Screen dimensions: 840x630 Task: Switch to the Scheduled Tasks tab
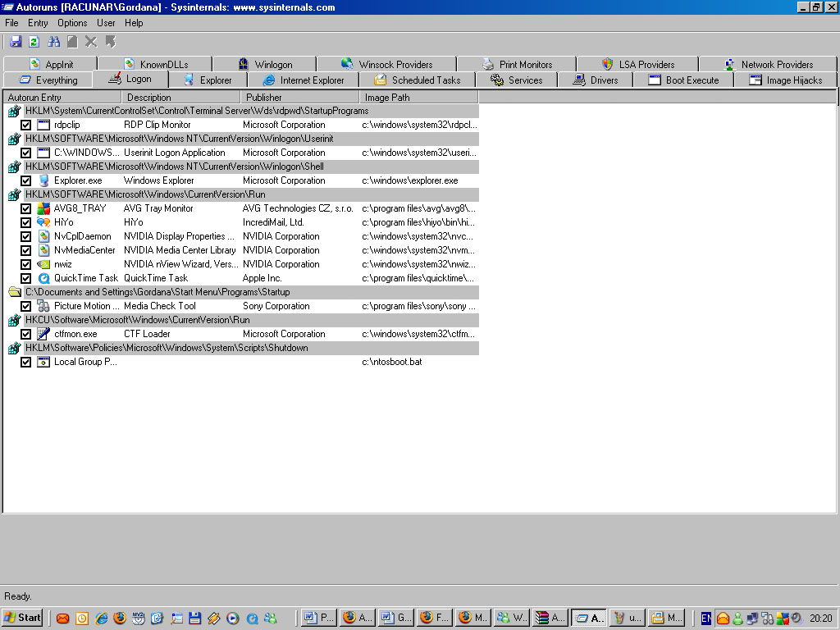418,80
